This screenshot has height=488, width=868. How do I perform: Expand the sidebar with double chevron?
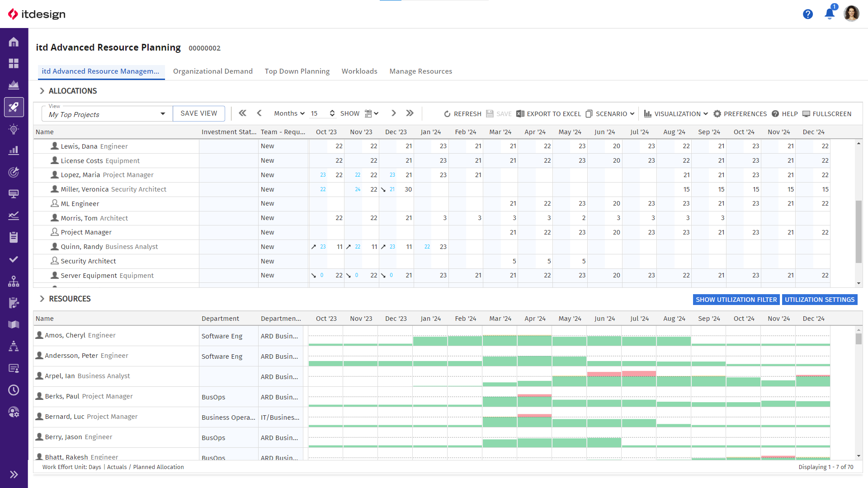pyautogui.click(x=14, y=474)
